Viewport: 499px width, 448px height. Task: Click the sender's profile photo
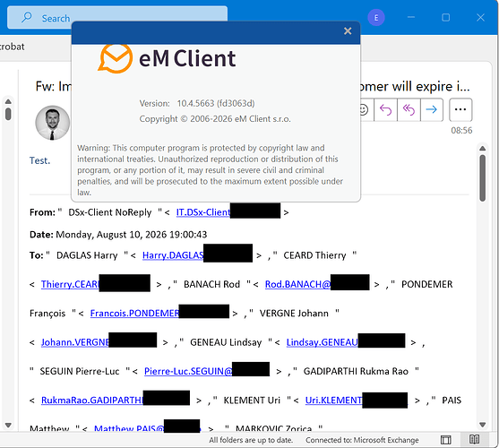(52, 123)
